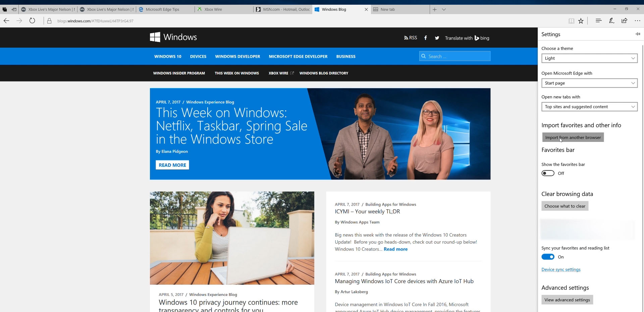Screen dimensions: 644x312
Task: Open WINDOWS DEVELOPER nav item
Action: (237, 56)
